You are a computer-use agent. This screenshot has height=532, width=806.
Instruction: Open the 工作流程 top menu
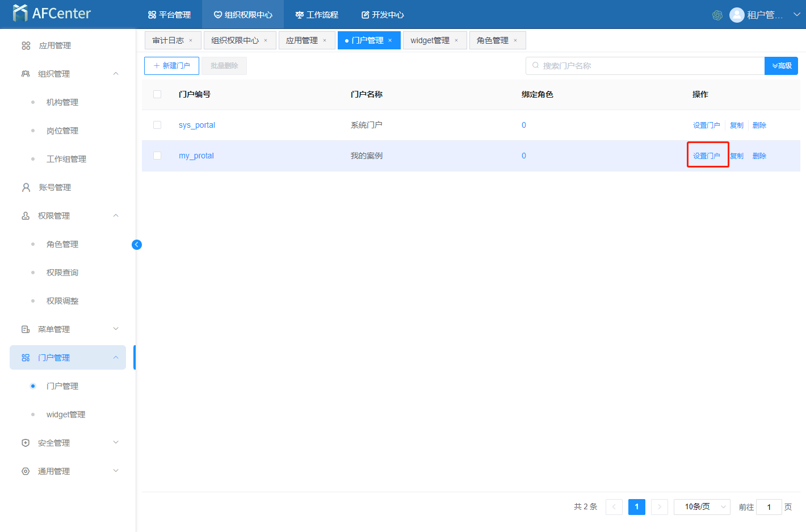[x=317, y=15]
